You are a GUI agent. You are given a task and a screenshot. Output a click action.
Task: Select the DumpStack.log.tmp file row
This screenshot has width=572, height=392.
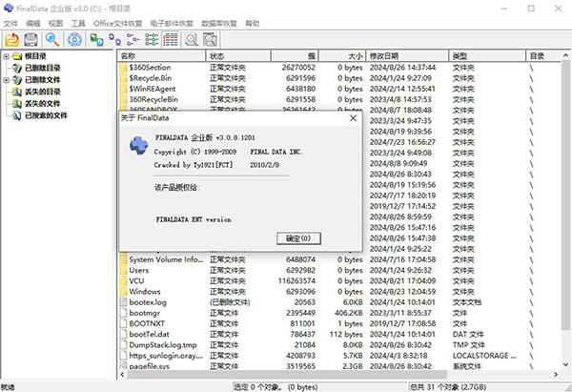(339, 345)
